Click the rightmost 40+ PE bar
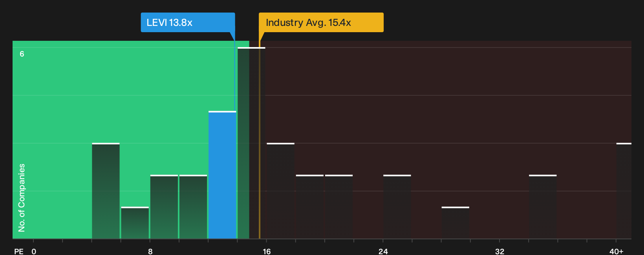This screenshot has height=255, width=644. [x=624, y=191]
